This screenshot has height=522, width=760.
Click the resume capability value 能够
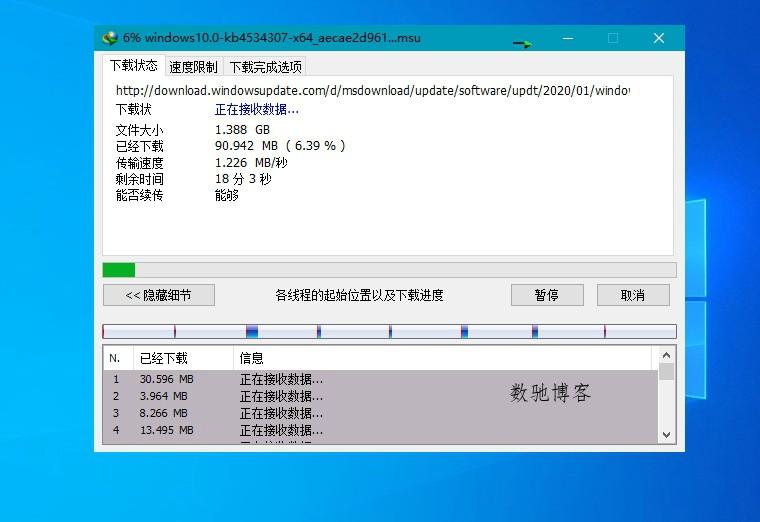[226, 195]
